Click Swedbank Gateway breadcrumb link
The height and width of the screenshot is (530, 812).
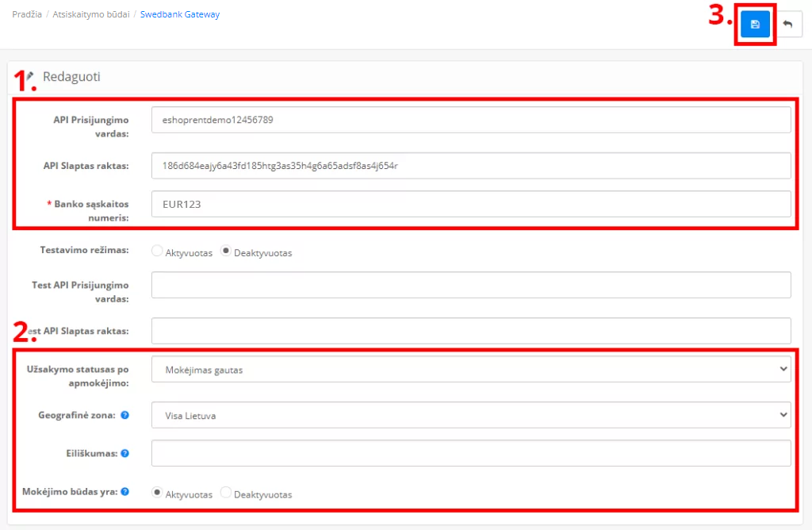[x=180, y=14]
